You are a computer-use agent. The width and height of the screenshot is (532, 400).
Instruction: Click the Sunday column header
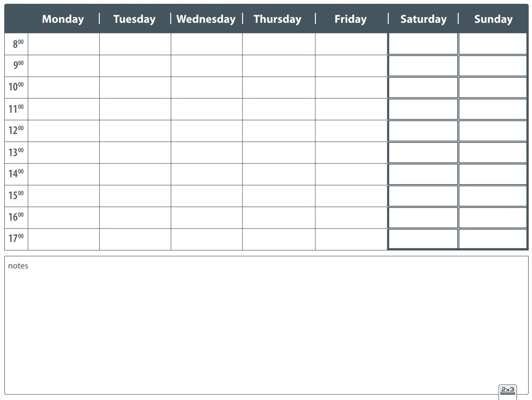(493, 19)
